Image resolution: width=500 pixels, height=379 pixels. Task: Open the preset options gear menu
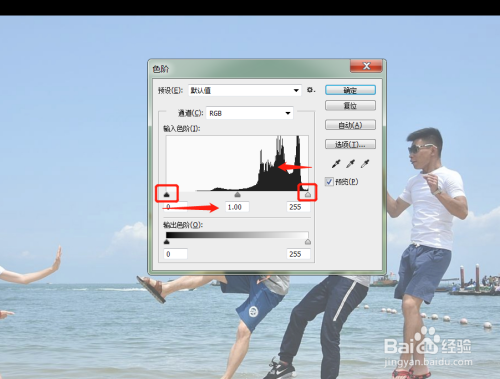click(311, 90)
